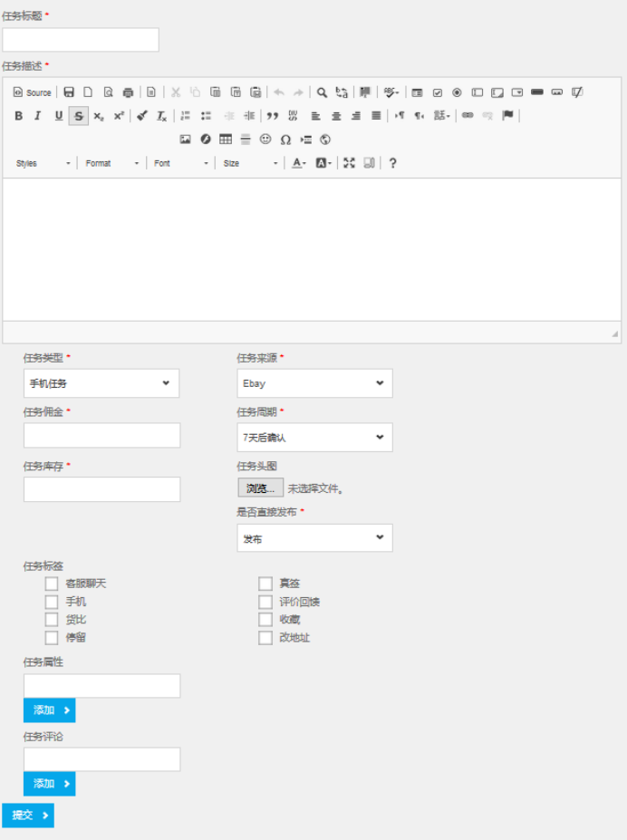Focus the 任务佣金 input field

(x=101, y=436)
